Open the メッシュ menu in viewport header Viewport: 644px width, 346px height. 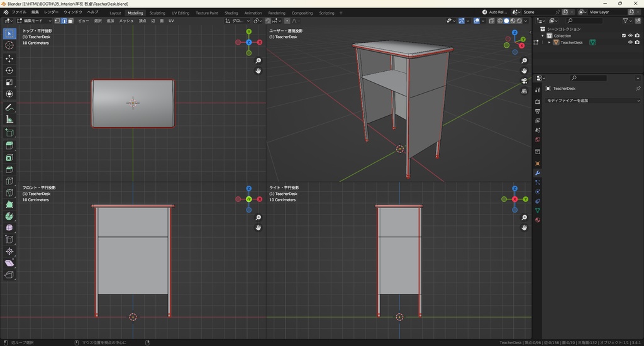point(126,21)
